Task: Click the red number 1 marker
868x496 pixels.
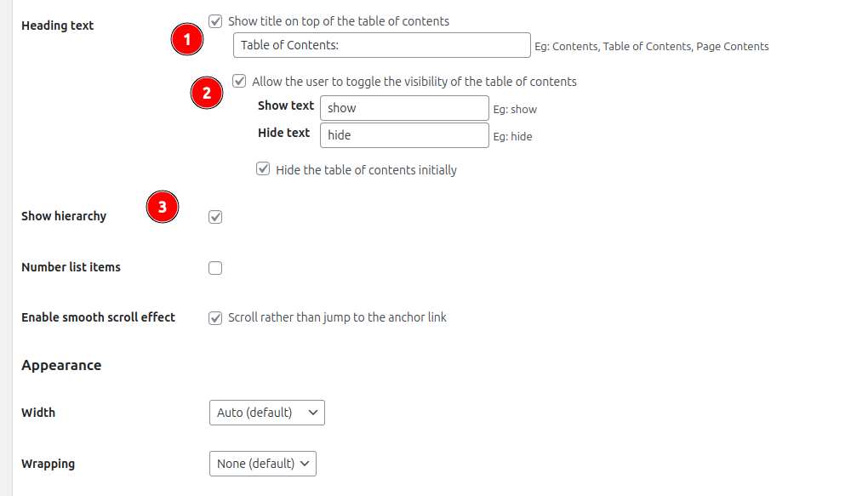Action: click(x=187, y=40)
